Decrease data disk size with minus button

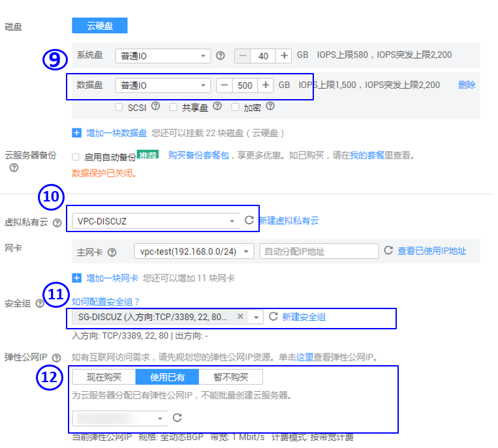coord(225,85)
